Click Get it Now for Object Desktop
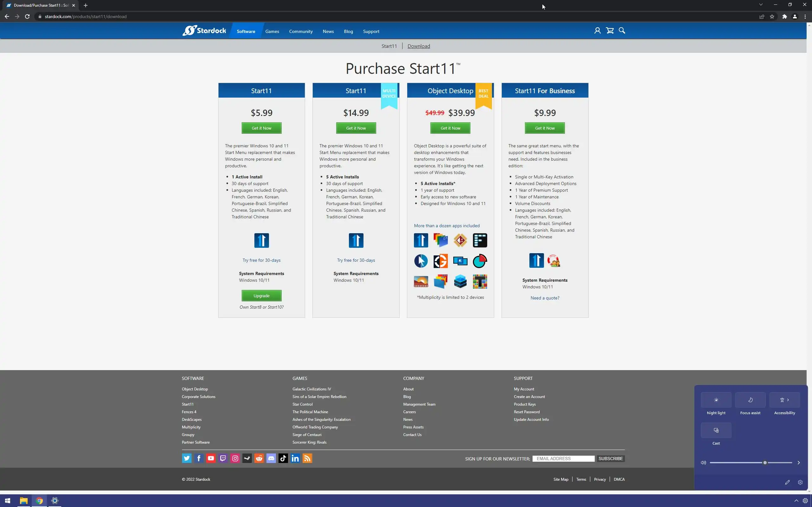 (x=450, y=128)
